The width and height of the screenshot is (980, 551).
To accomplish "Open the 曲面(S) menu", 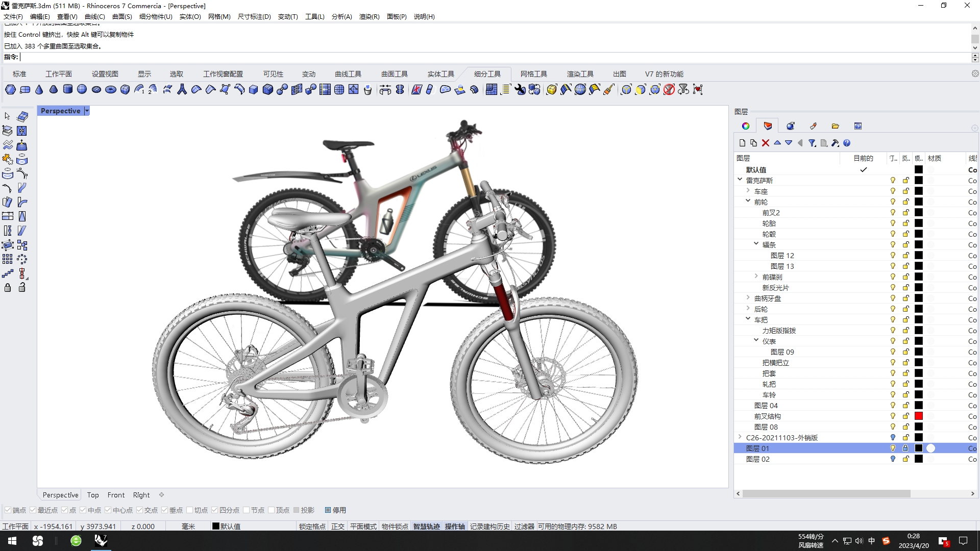I will (x=122, y=16).
